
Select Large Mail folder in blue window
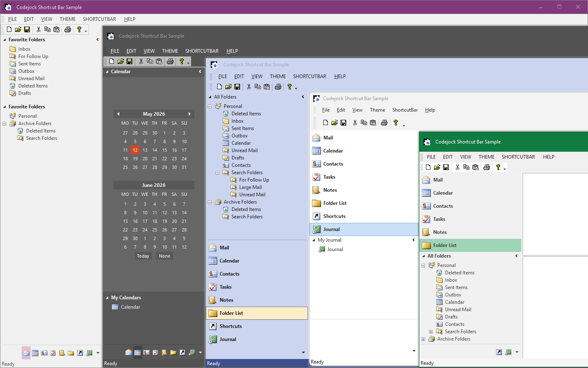point(250,187)
